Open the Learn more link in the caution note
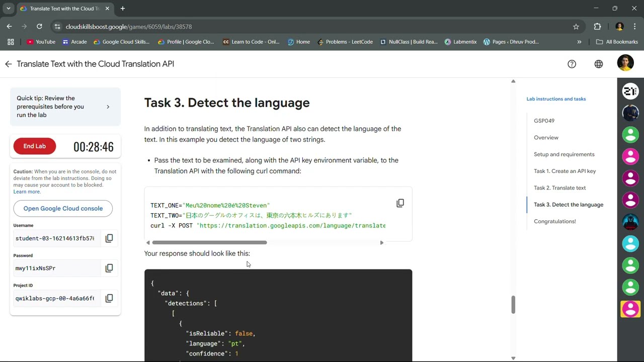Viewport: 644px width, 362px height. 27,192
